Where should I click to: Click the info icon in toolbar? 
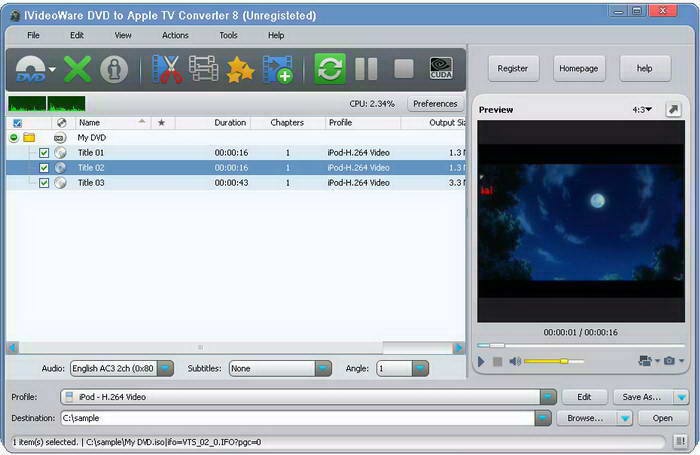point(113,69)
